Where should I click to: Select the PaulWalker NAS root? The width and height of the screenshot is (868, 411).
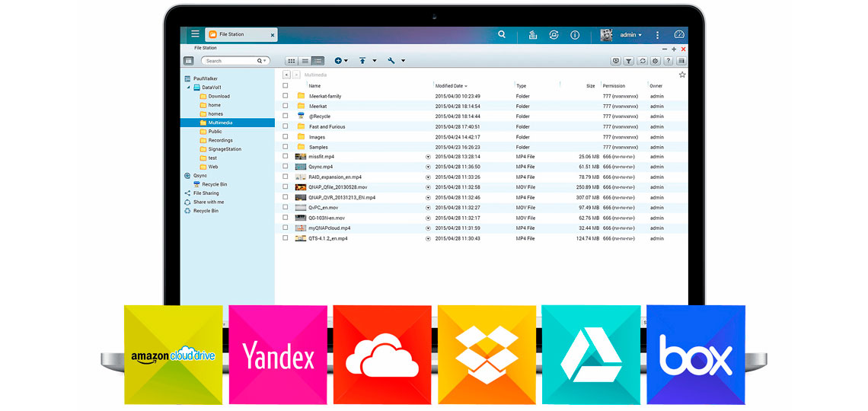(x=201, y=78)
